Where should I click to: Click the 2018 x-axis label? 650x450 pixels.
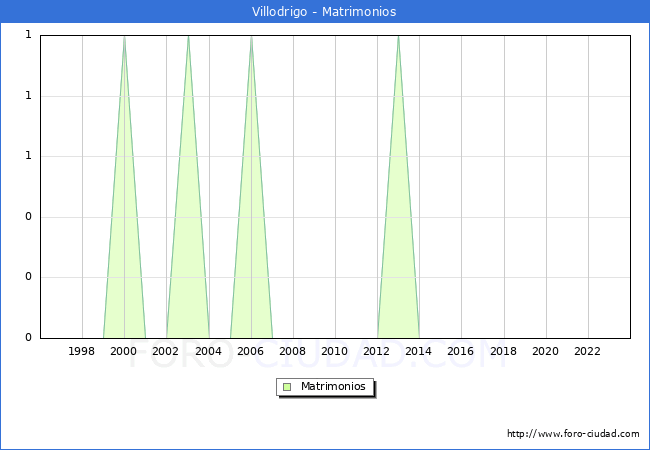(x=504, y=351)
